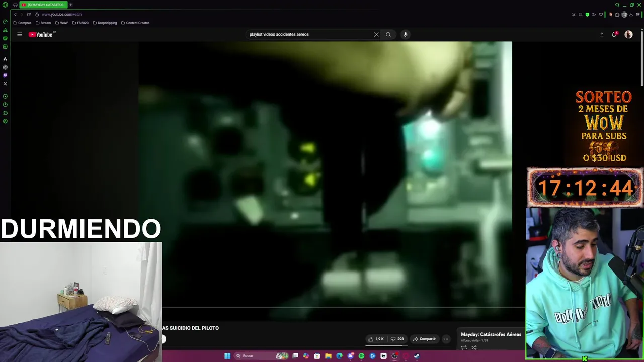This screenshot has height=362, width=644.
Task: Switch to the MAYDAY CATASTROFES tab
Action: [43, 5]
